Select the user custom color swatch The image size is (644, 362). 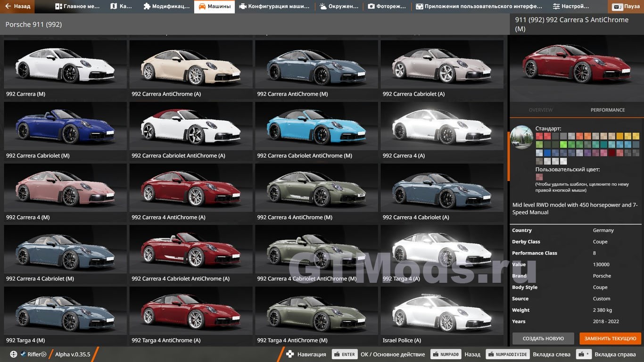(539, 177)
